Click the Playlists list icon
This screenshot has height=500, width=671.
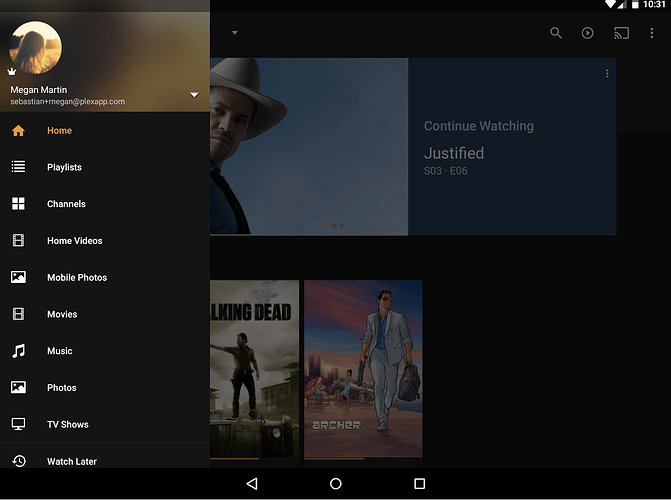(x=18, y=167)
